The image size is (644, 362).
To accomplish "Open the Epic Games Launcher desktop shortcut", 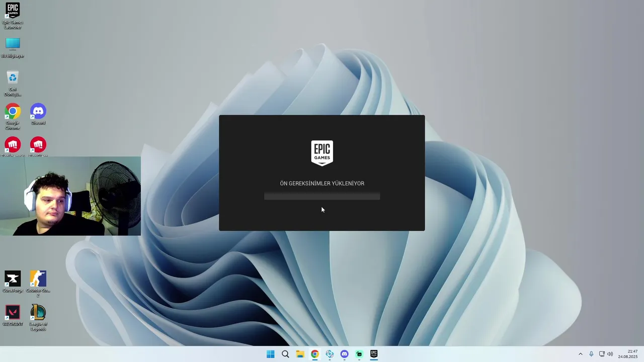I will click(13, 15).
